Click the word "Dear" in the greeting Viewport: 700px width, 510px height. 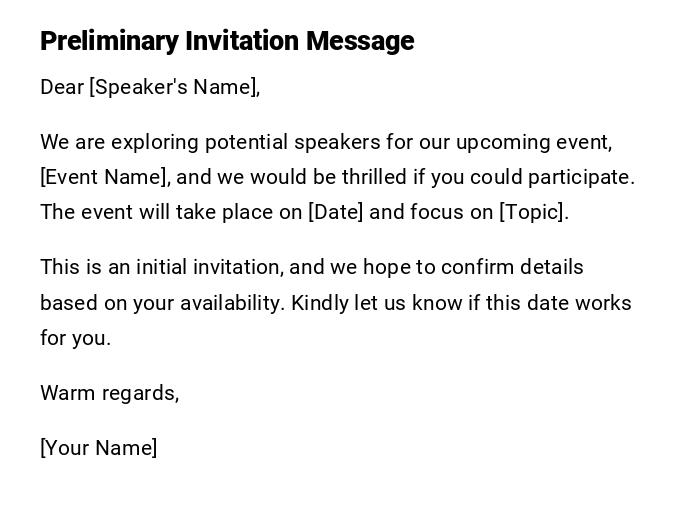pyautogui.click(x=62, y=87)
